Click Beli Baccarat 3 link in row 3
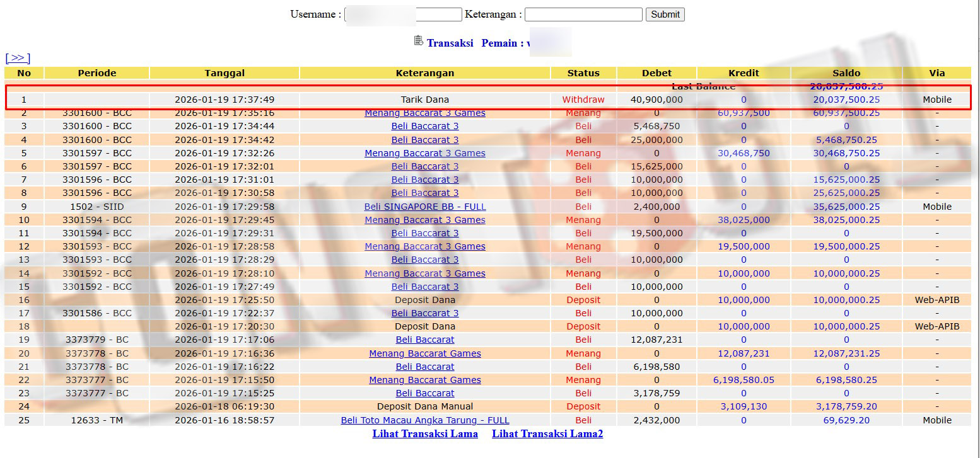This screenshot has height=458, width=980. (x=424, y=126)
